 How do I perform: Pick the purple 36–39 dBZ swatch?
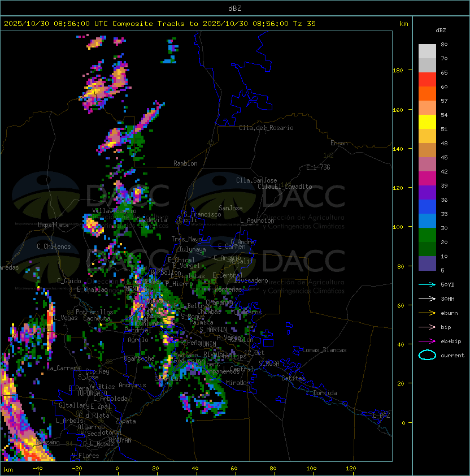coord(427,192)
